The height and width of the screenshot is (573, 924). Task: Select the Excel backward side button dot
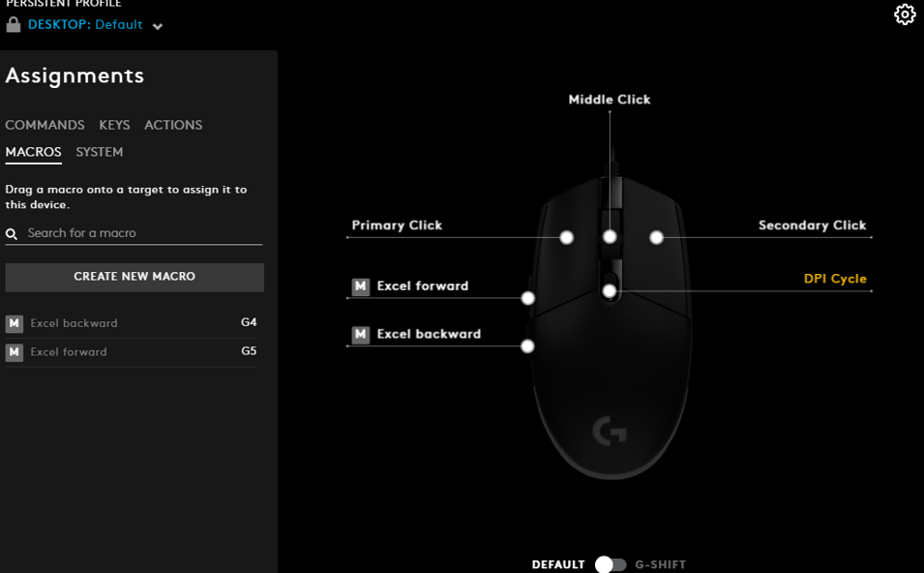(x=528, y=347)
